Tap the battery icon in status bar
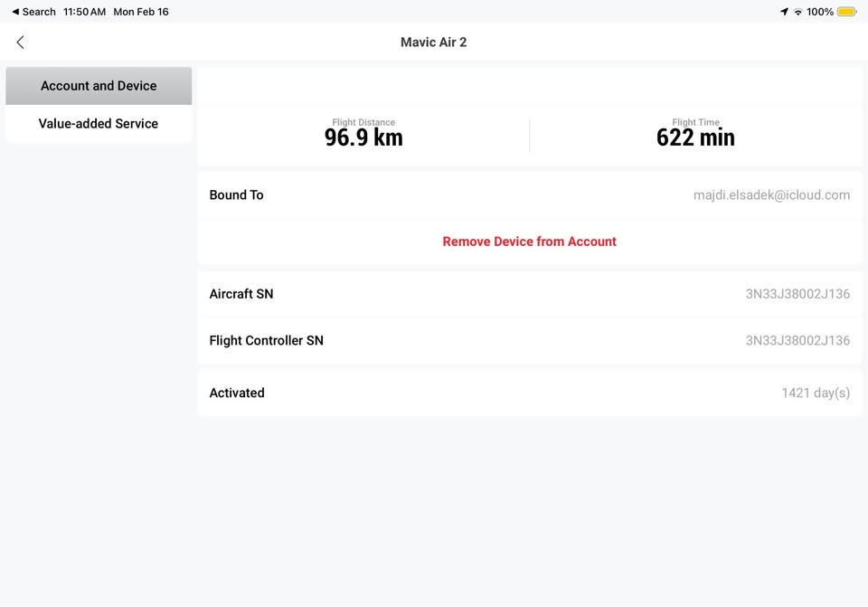The height and width of the screenshot is (607, 868). (x=847, y=12)
